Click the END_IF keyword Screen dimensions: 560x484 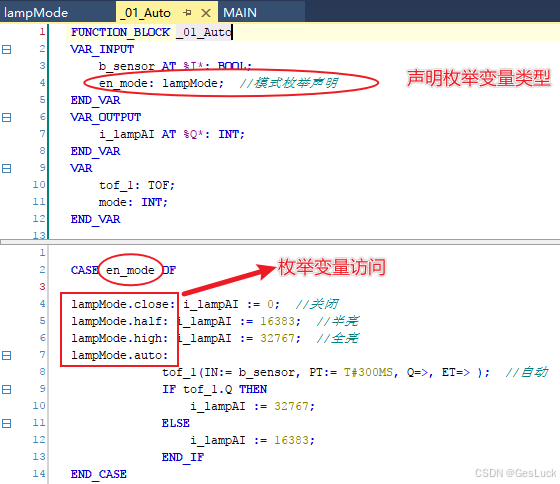tap(182, 457)
